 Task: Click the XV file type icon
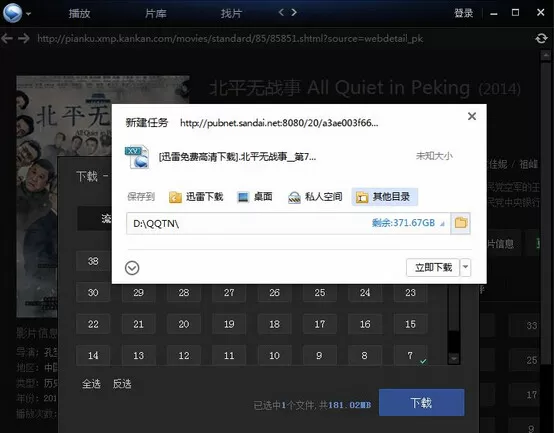pos(137,156)
